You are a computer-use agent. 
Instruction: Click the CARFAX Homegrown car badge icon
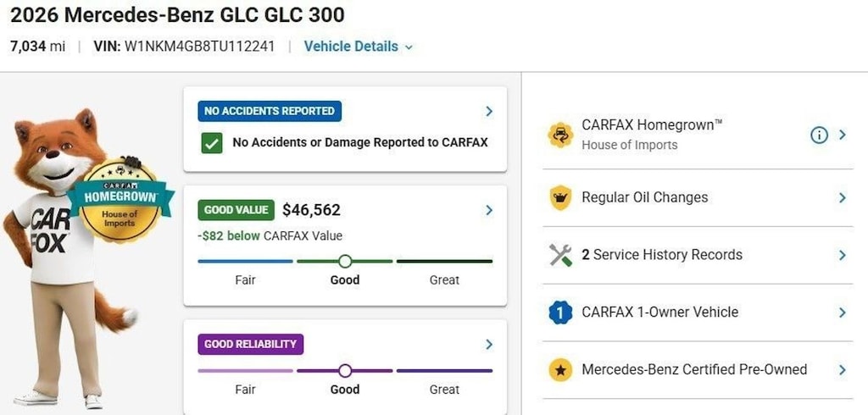click(560, 135)
